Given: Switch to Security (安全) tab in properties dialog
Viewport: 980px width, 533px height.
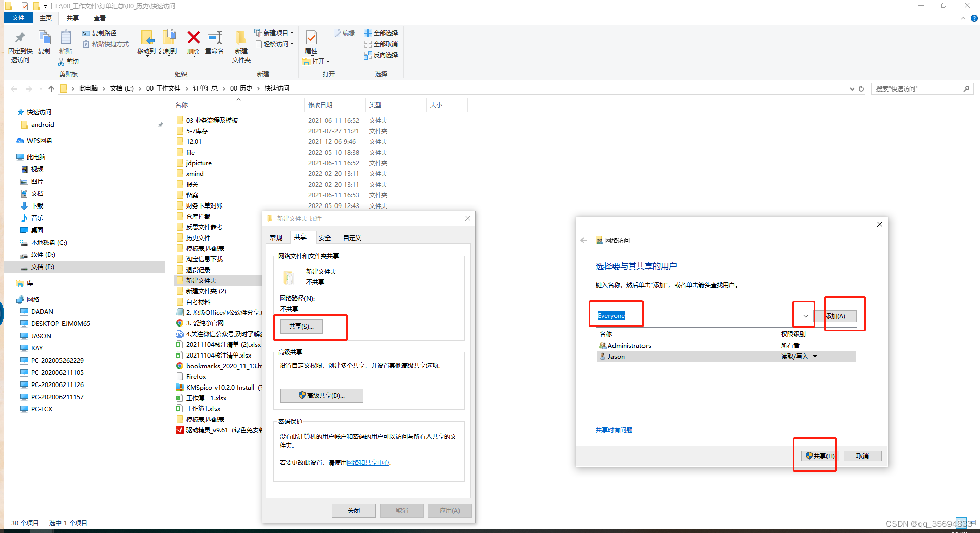Looking at the screenshot, I should (325, 238).
